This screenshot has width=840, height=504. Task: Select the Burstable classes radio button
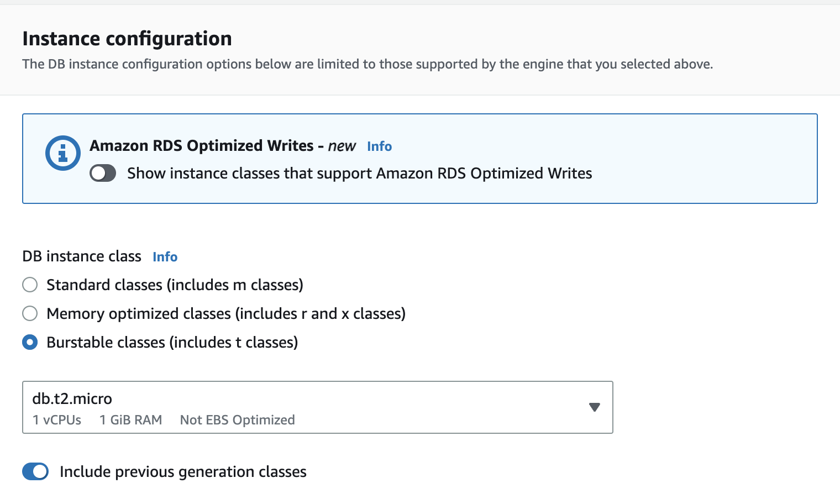tap(30, 343)
